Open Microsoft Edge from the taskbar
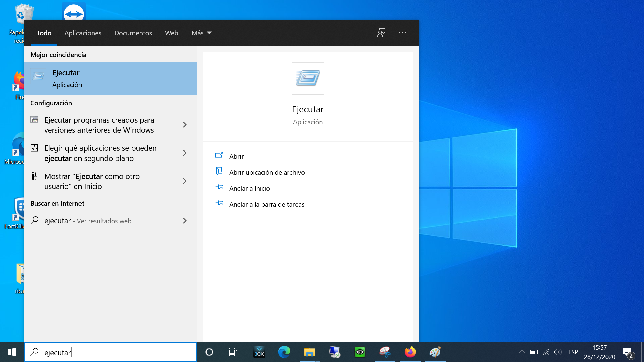Image resolution: width=644 pixels, height=362 pixels. coord(284,352)
